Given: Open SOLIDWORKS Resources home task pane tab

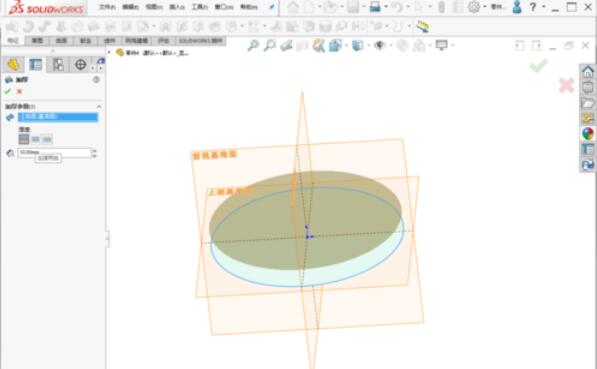Looking at the screenshot, I should coord(588,71).
